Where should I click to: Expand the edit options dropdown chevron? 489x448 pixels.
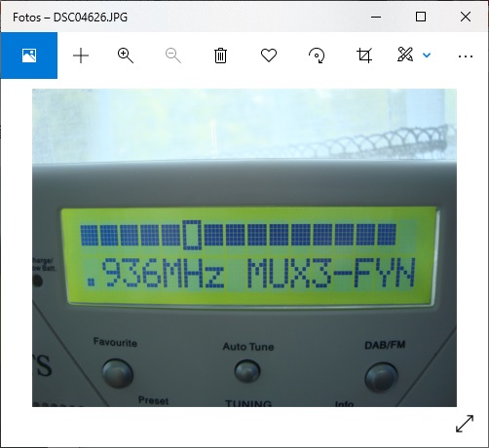(427, 56)
